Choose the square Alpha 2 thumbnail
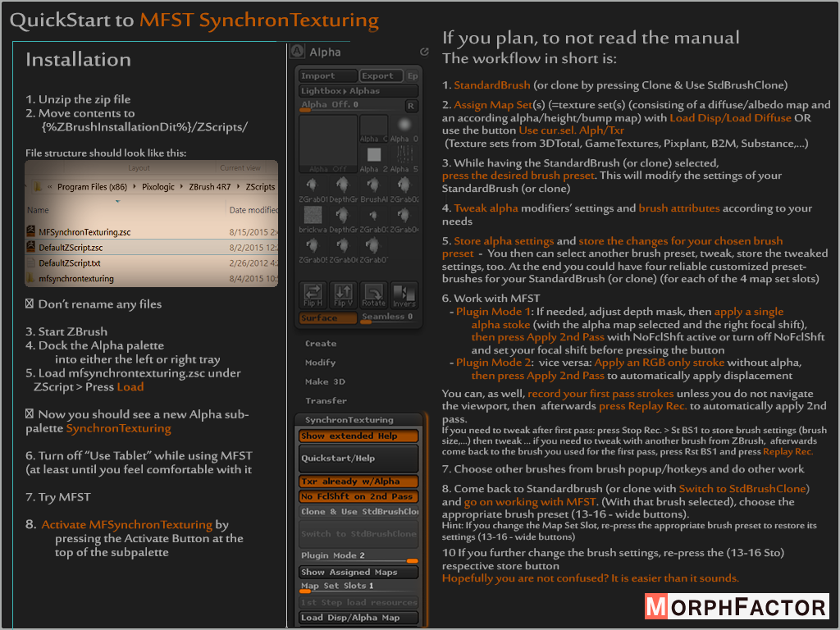The height and width of the screenshot is (630, 840). 374,159
